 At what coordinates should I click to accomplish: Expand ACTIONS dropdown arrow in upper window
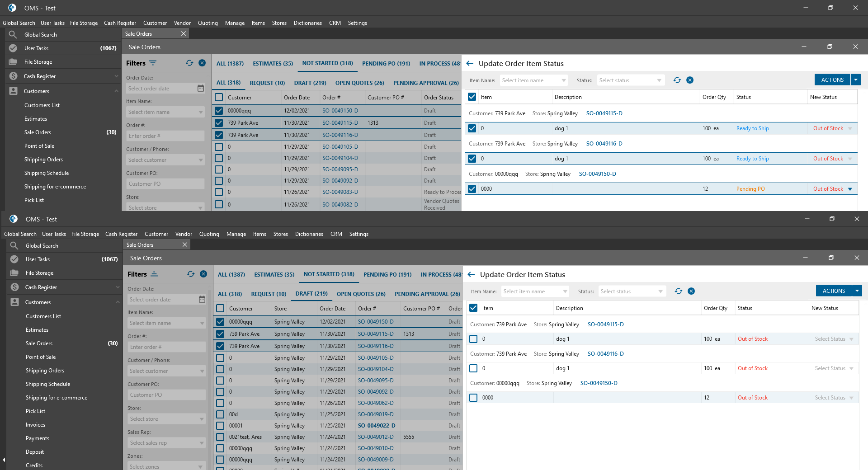pyautogui.click(x=855, y=80)
